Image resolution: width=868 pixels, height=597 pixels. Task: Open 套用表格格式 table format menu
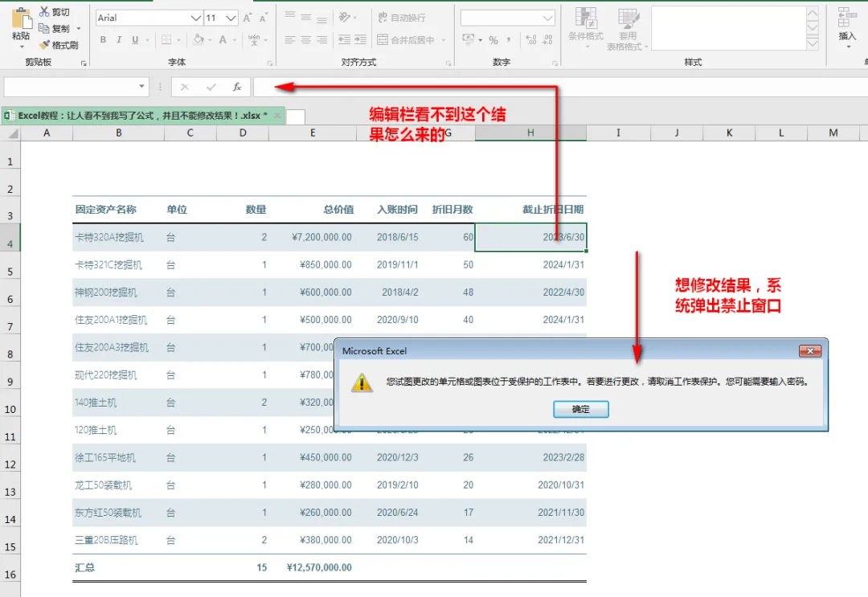(x=627, y=29)
